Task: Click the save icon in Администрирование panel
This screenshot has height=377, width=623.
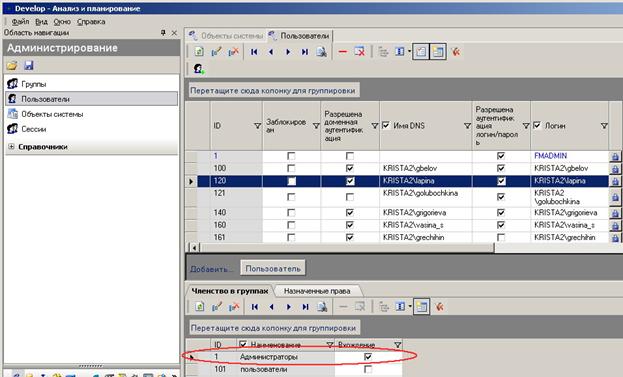Action: click(29, 65)
